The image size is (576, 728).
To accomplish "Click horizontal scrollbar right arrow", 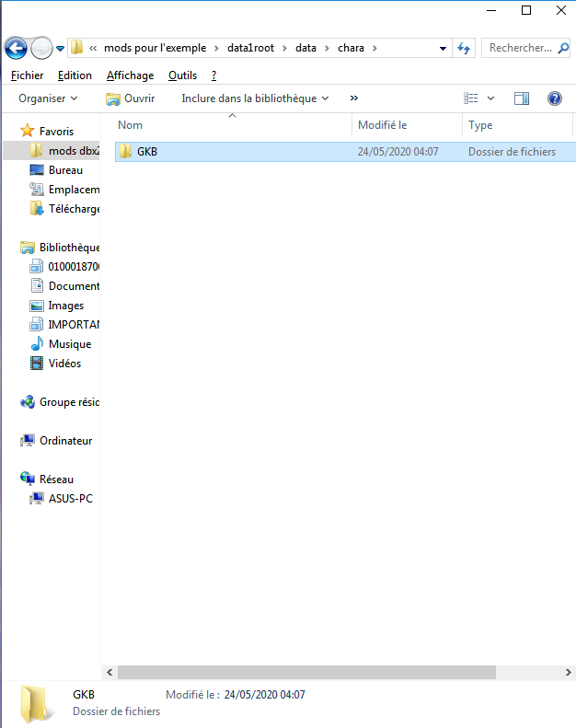I will [568, 672].
